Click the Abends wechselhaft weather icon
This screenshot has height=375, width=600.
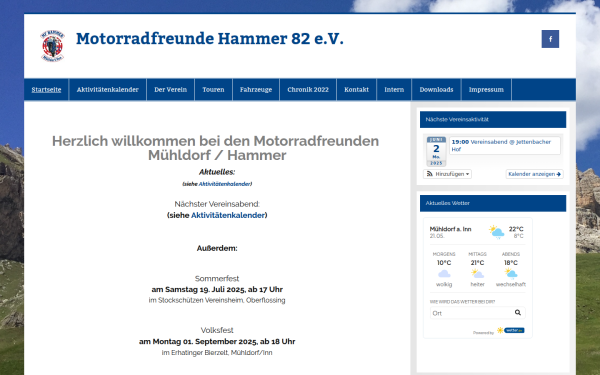click(x=510, y=274)
